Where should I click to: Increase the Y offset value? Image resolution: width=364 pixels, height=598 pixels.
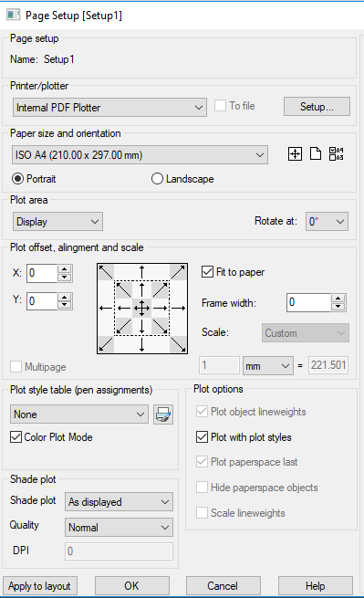65,297
